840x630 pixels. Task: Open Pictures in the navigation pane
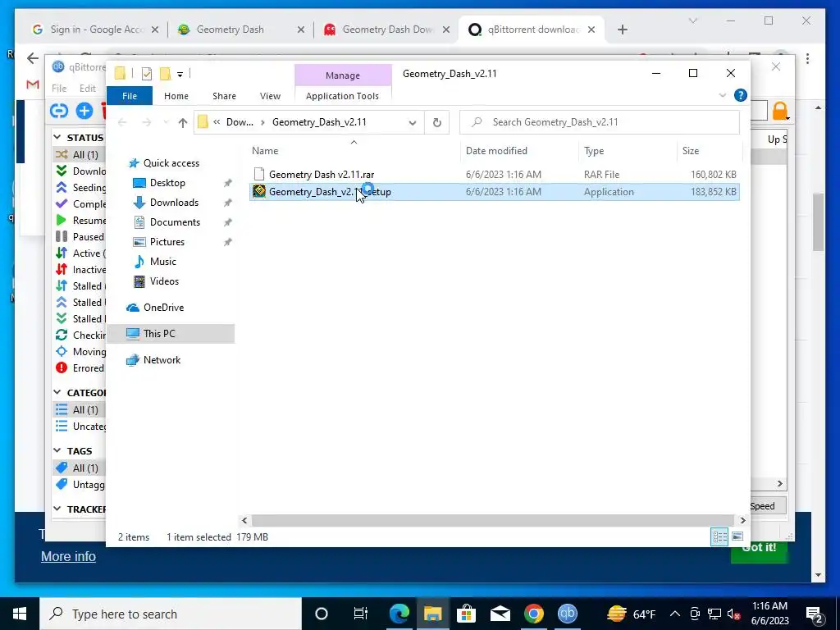167,242
